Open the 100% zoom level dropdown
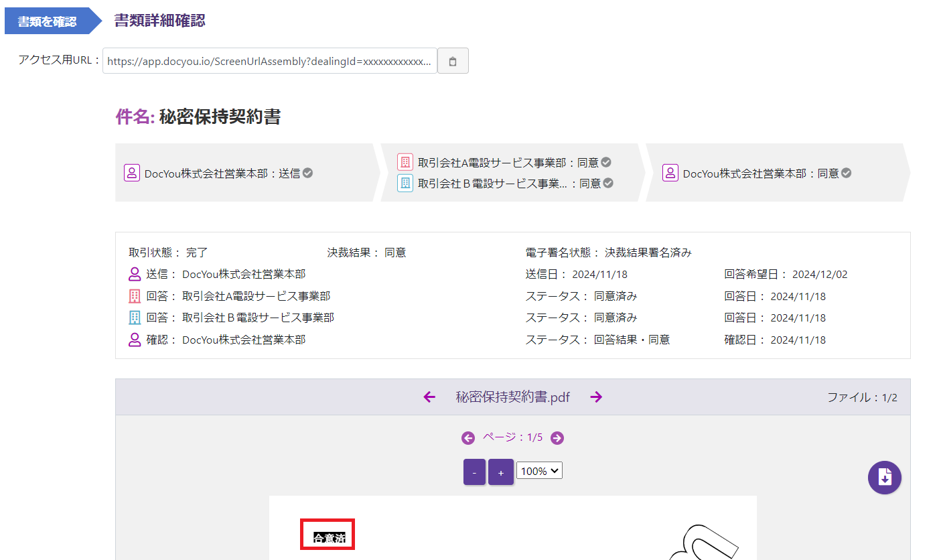Screen dimensions: 939x560 pos(539,471)
